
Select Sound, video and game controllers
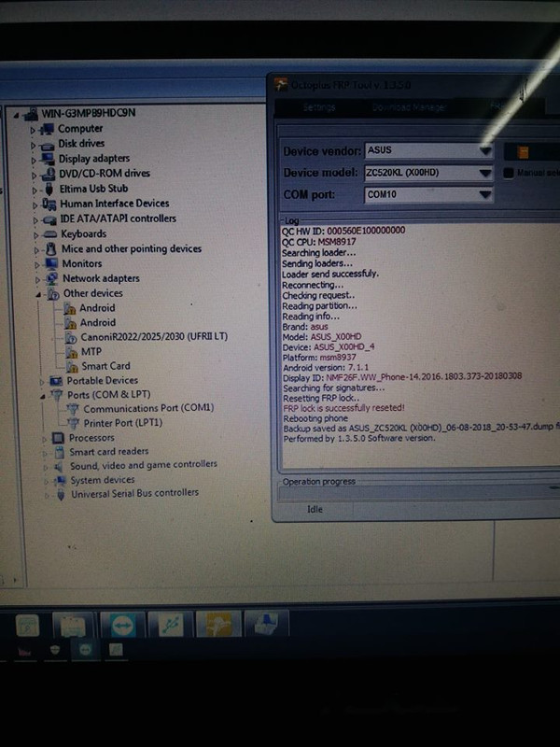click(144, 465)
